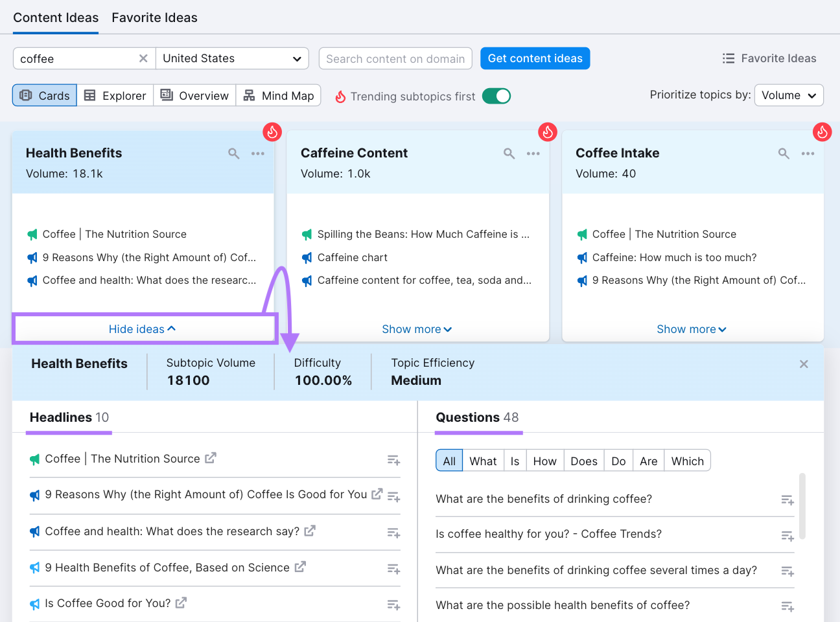Open the Prioritize topics by Volume dropdown
The image size is (840, 622).
point(789,95)
